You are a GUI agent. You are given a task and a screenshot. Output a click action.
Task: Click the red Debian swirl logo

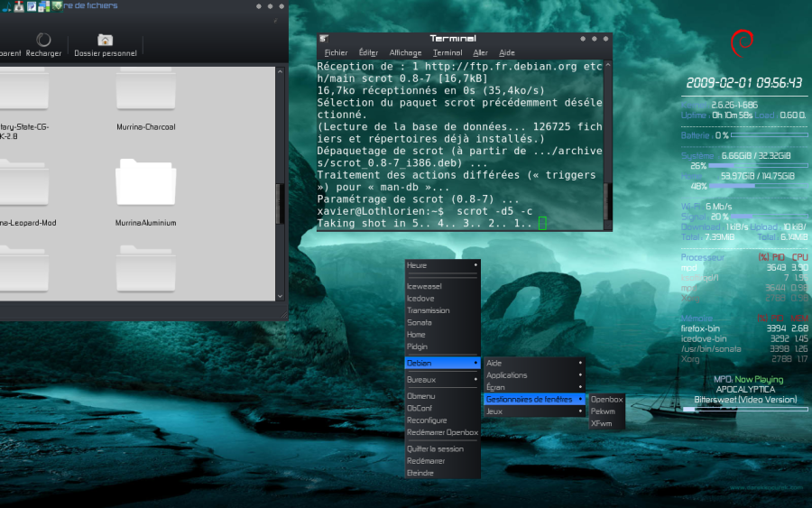(742, 43)
